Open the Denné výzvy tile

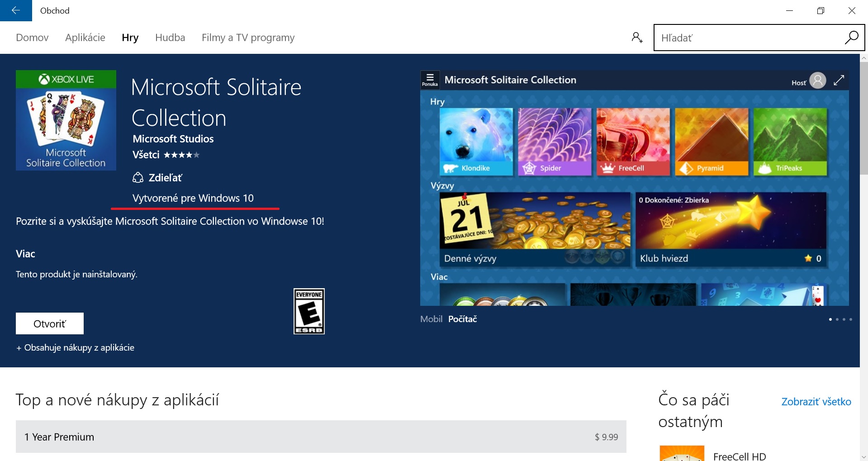click(535, 230)
